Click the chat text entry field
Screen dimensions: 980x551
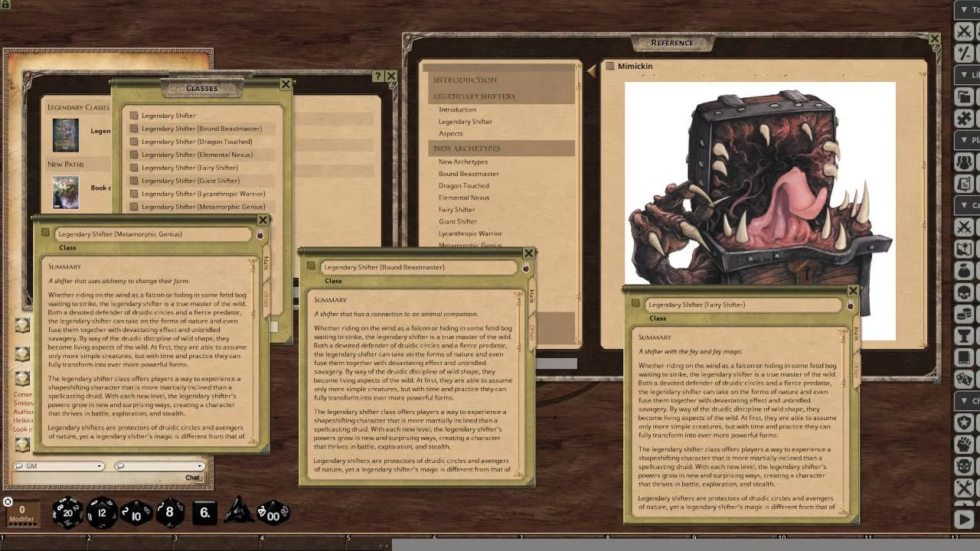point(97,478)
